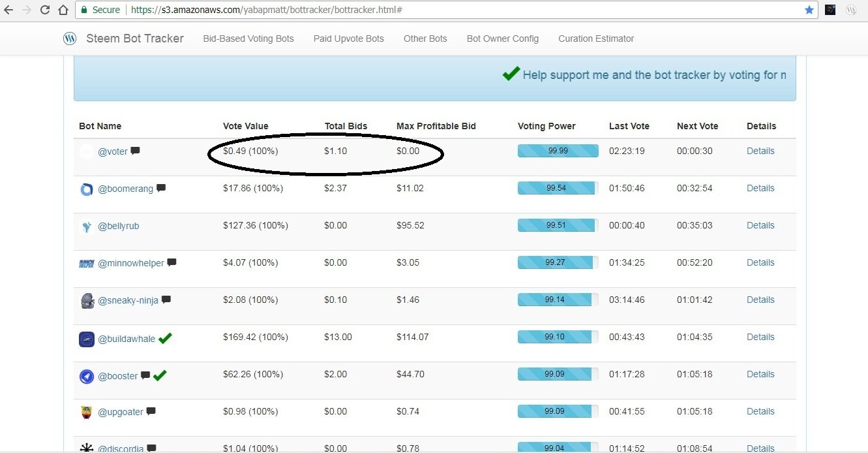This screenshot has height=453, width=868.
Task: Click the @booster comment bubble icon
Action: (145, 375)
